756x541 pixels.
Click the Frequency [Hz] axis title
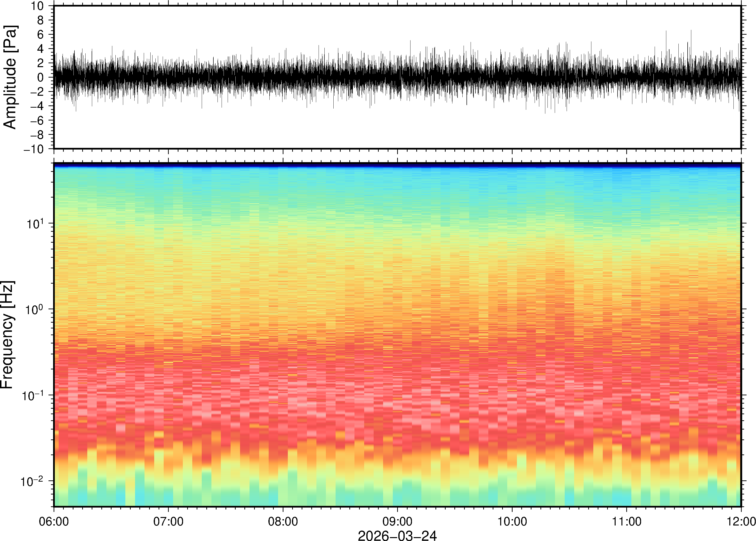(7, 334)
